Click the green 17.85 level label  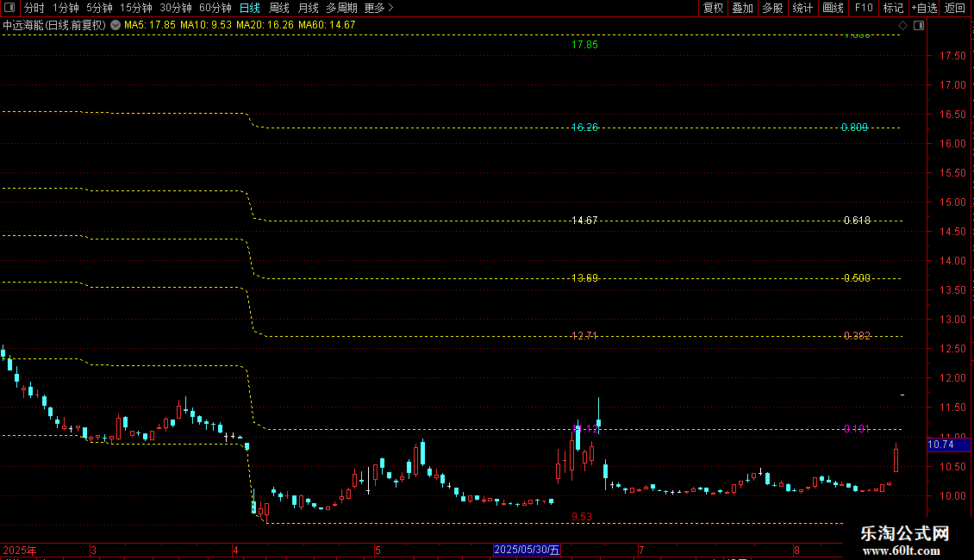(584, 45)
